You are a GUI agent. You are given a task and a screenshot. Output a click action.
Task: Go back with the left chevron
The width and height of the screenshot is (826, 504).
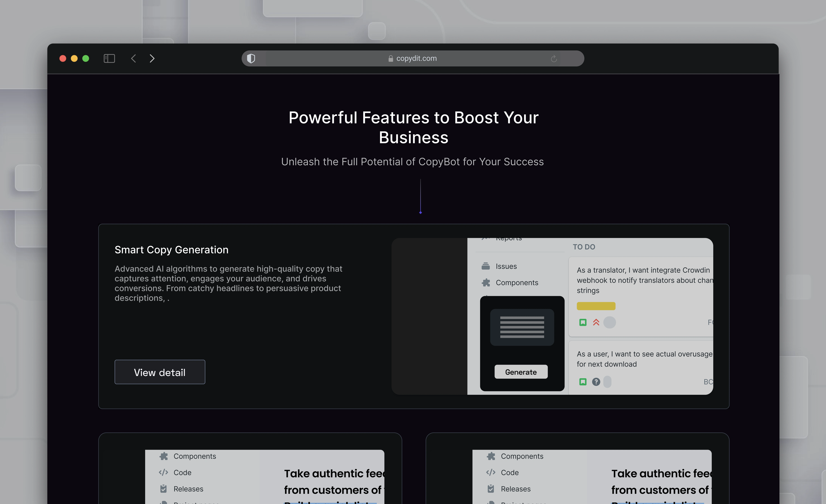click(x=133, y=58)
